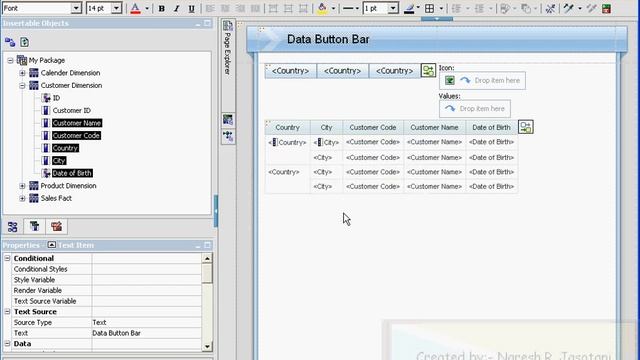The image size is (640, 360).
Task: Select the ID item in Customer Dimension
Action: pyautogui.click(x=56, y=98)
